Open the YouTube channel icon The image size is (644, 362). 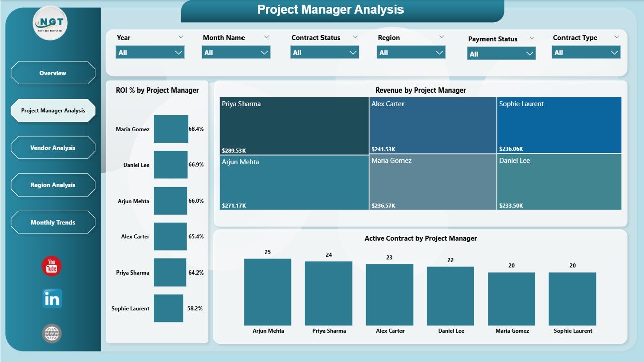point(51,265)
